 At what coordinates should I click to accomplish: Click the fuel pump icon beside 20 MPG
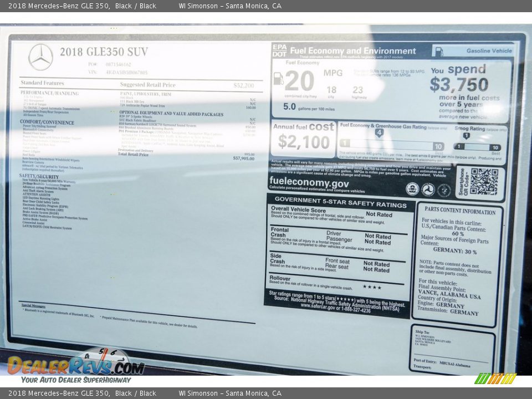pyautogui.click(x=278, y=78)
